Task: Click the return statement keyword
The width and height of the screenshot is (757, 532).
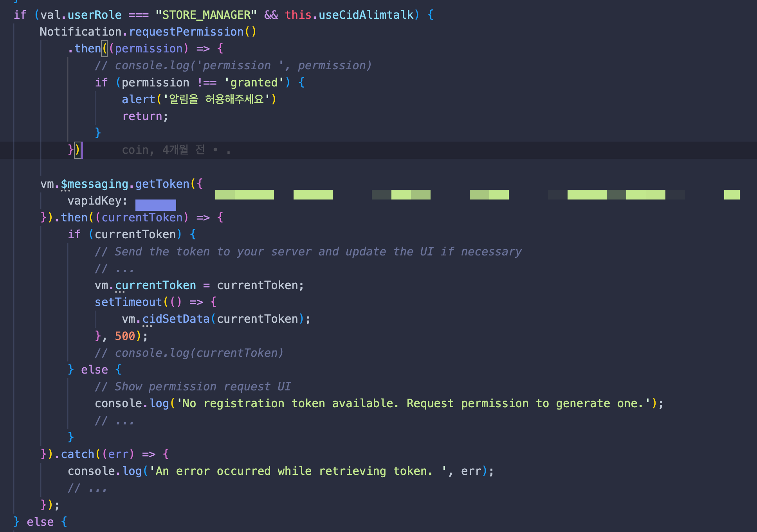Action: pyautogui.click(x=142, y=116)
